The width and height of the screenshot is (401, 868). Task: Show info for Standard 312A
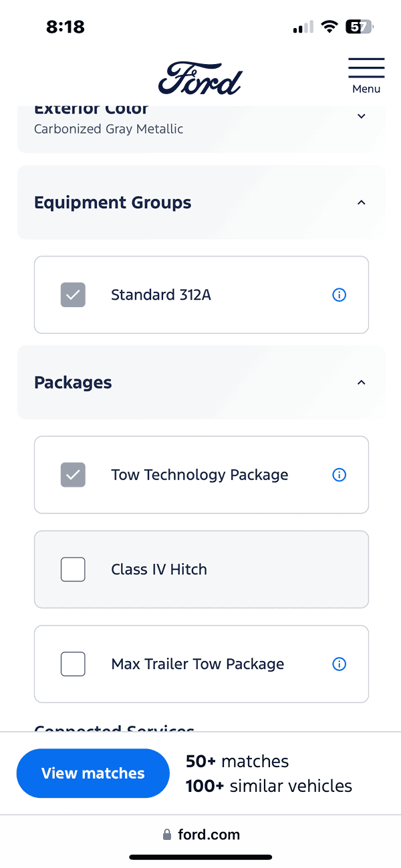(340, 294)
